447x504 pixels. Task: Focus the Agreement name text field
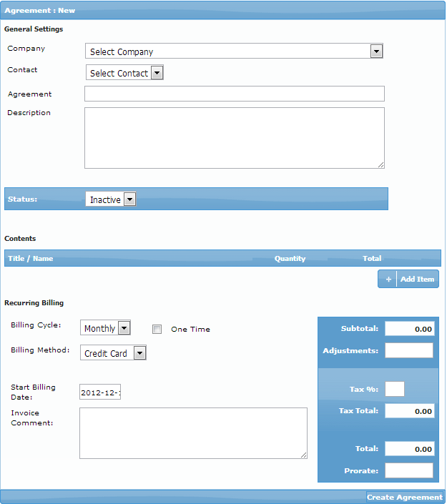coord(234,94)
